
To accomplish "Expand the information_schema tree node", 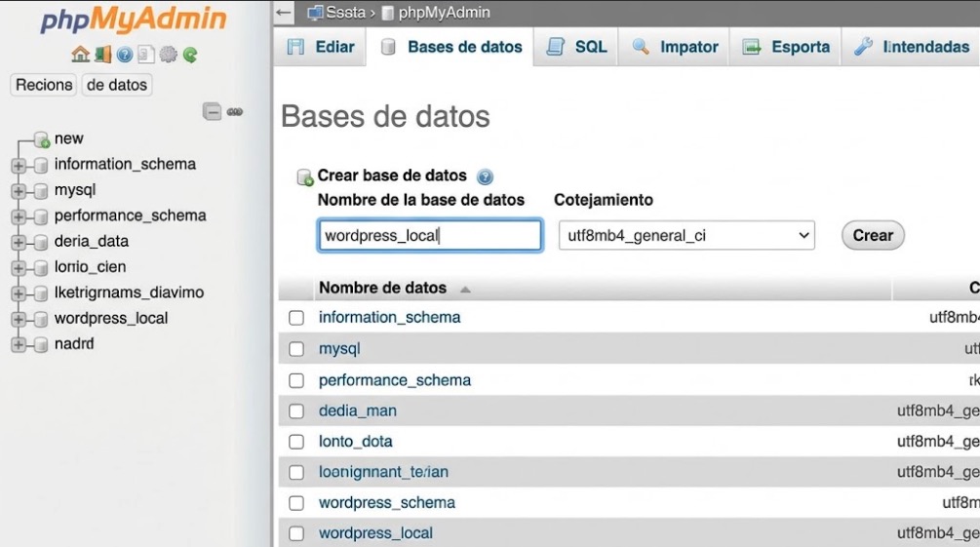I will (x=19, y=166).
